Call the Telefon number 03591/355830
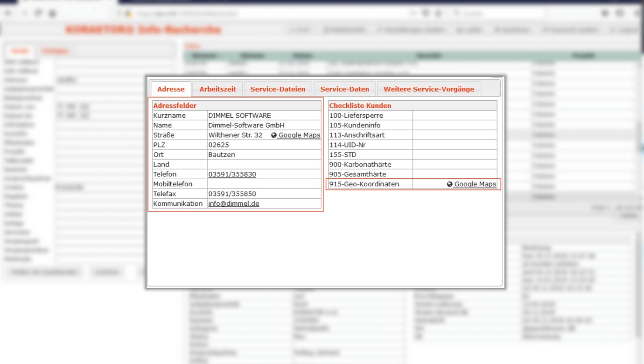The image size is (644, 364). [232, 175]
